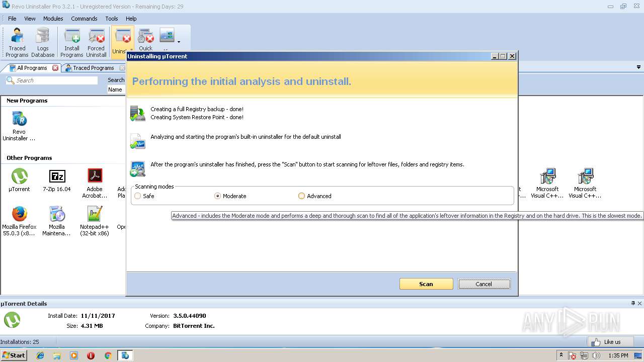Open the Commands menu

(84, 19)
